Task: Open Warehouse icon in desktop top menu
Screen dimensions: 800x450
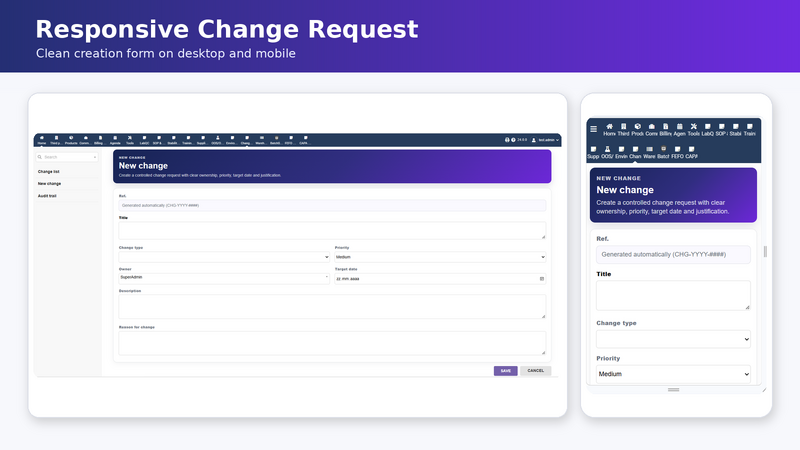Action: pos(262,138)
